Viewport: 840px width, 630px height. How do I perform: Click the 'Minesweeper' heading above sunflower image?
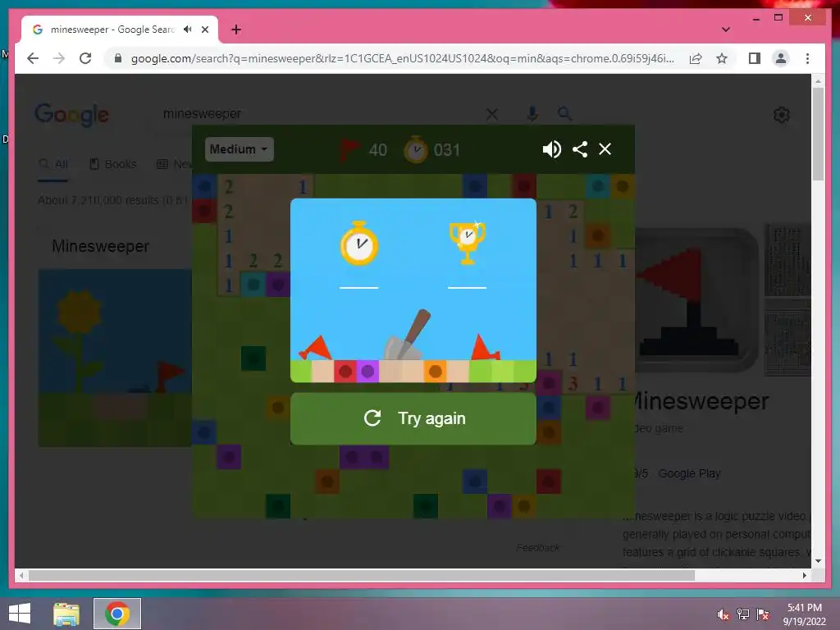pos(100,246)
